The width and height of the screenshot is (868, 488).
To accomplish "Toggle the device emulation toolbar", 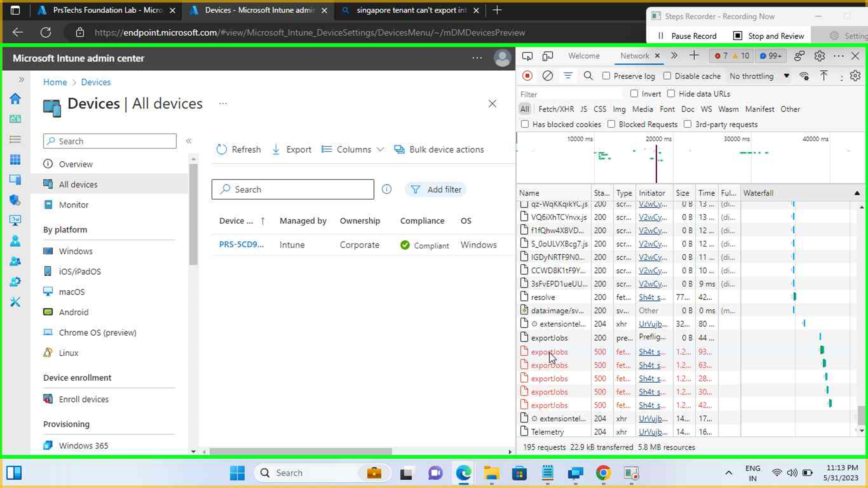I will point(547,56).
